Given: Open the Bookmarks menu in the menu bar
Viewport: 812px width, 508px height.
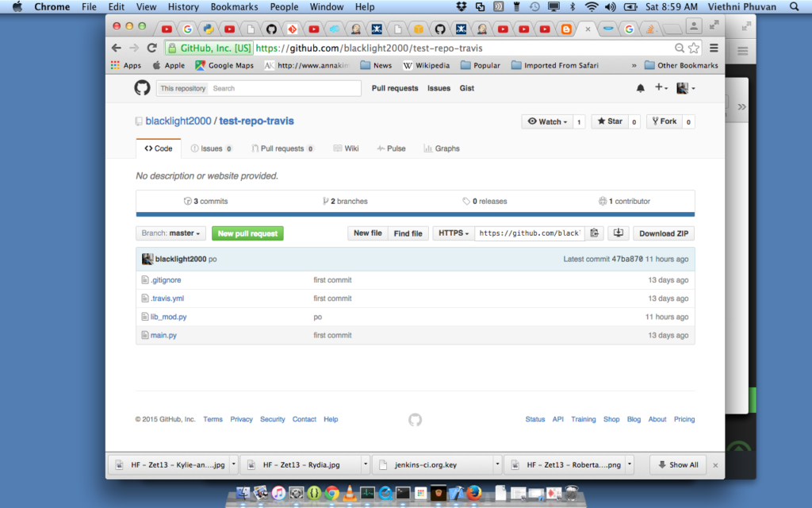Looking at the screenshot, I should pos(234,6).
